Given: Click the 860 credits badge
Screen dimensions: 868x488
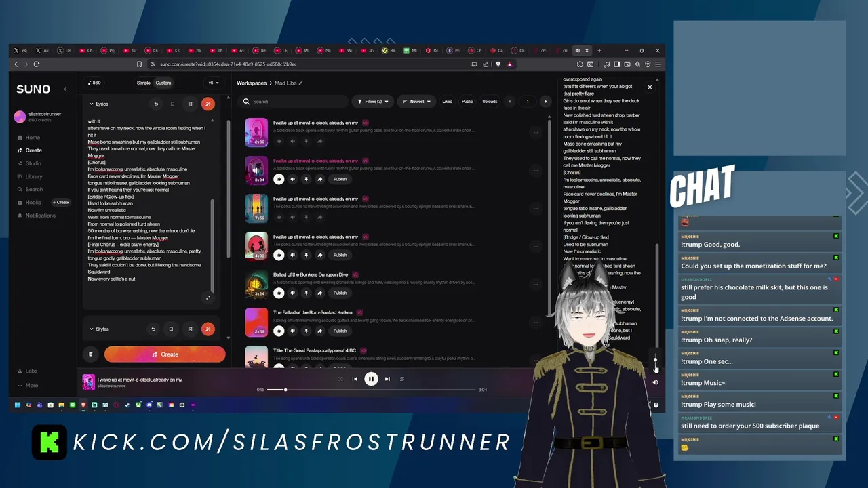Looking at the screenshot, I should tap(94, 83).
